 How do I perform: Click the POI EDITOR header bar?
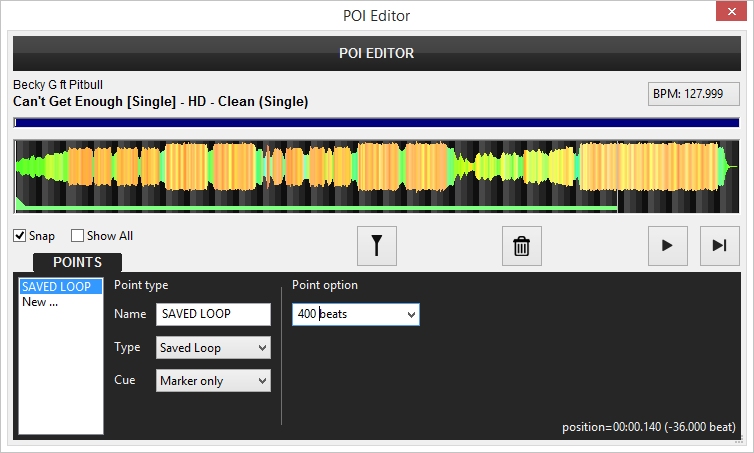tap(376, 53)
